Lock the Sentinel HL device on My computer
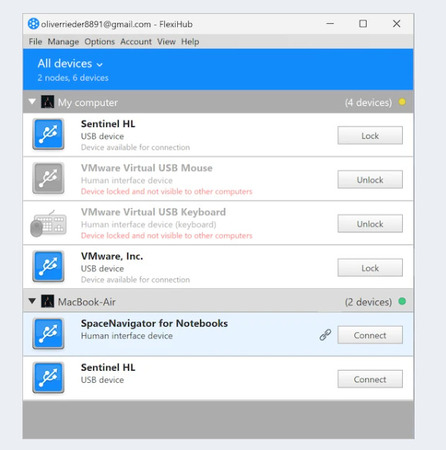The image size is (446, 450). [370, 136]
